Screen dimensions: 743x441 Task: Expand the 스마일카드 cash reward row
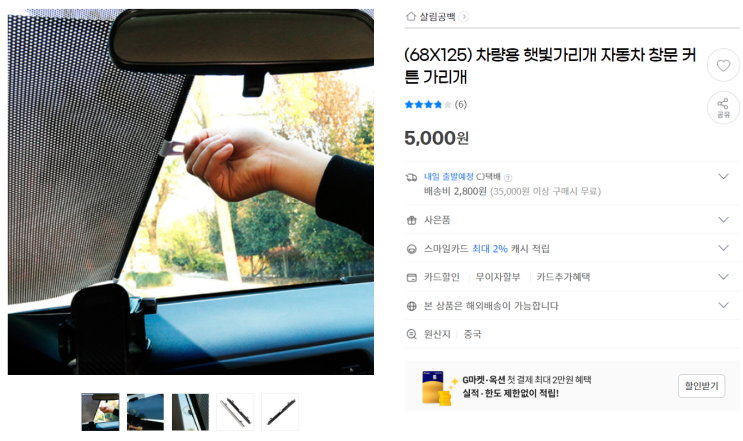point(723,248)
